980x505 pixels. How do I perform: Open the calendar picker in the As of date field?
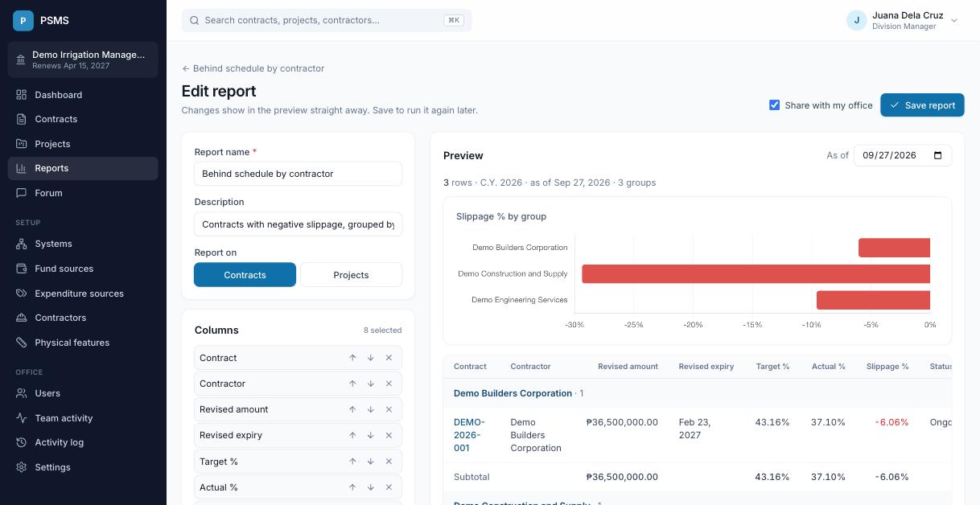coord(937,155)
